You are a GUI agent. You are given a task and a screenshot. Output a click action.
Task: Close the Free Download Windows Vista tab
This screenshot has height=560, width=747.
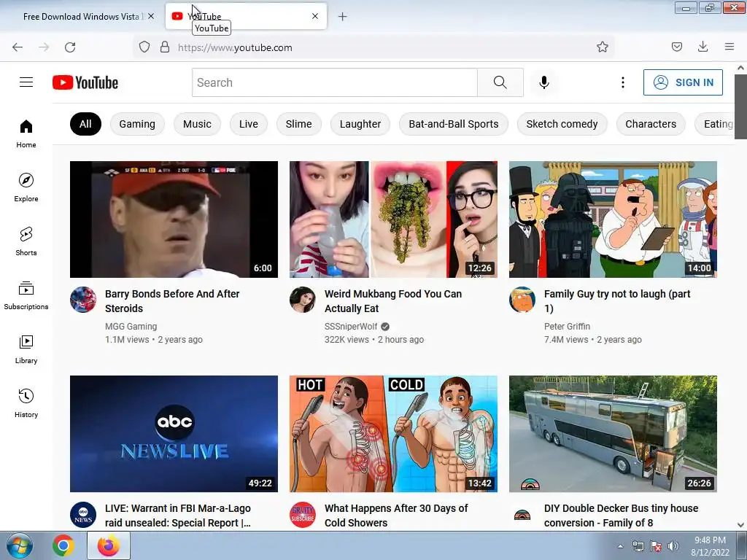[151, 16]
